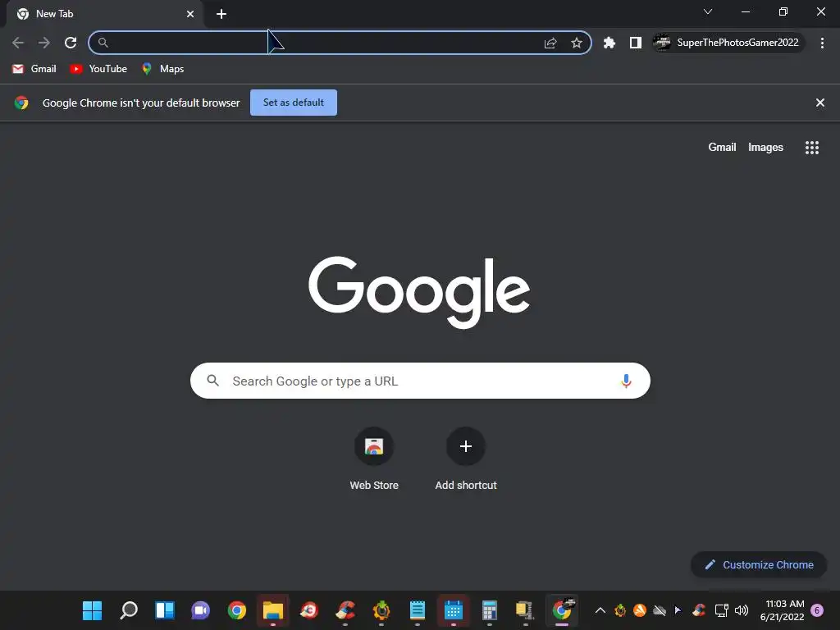The height and width of the screenshot is (630, 840).
Task: Select the New Tab tab
Action: [x=105, y=14]
